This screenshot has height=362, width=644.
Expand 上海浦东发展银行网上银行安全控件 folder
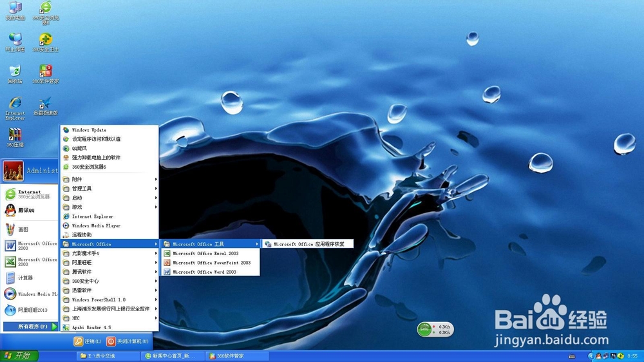[x=109, y=309]
